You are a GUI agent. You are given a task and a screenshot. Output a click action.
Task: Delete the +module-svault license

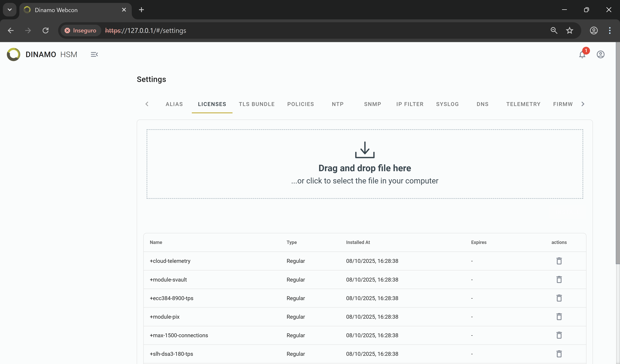559,279
